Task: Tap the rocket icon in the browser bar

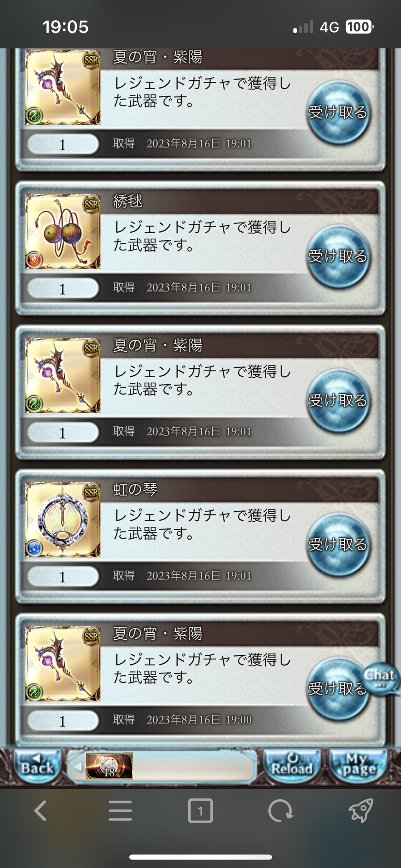Action: tap(360, 811)
